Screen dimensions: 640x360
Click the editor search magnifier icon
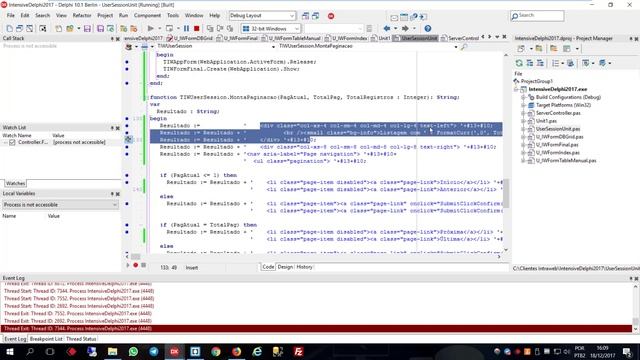464,47
